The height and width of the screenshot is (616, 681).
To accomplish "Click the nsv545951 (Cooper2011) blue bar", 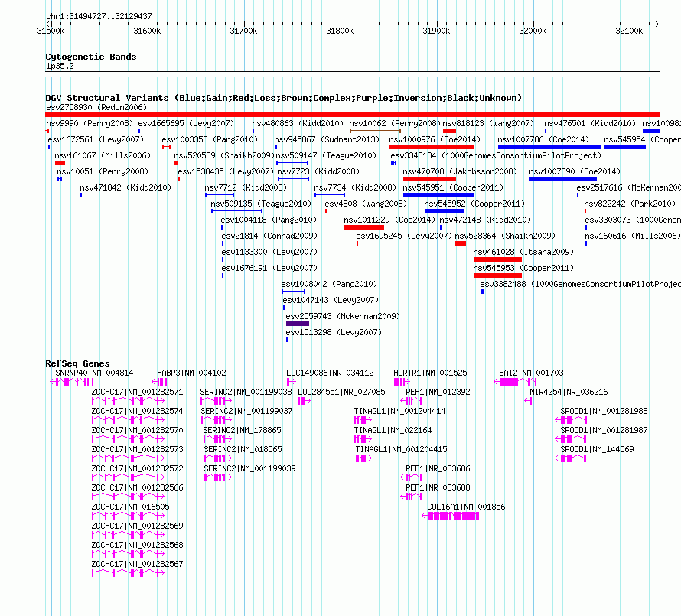I will point(438,195).
